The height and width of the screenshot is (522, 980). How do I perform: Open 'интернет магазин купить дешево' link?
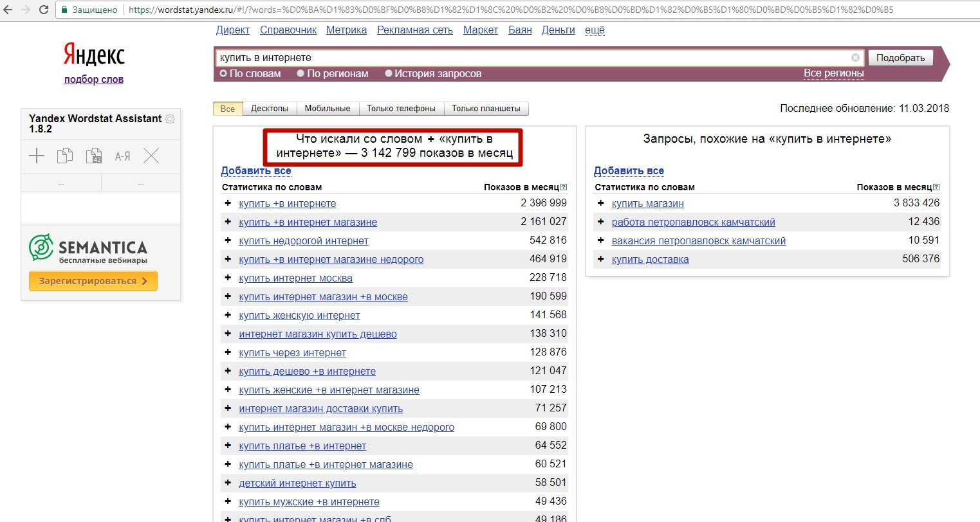pyautogui.click(x=318, y=334)
